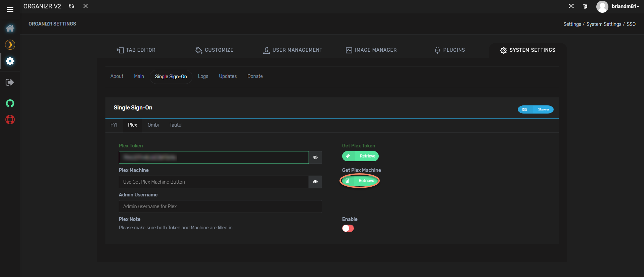This screenshot has height=277, width=644.
Task: Click the user avatar picture
Action: pyautogui.click(x=602, y=6)
